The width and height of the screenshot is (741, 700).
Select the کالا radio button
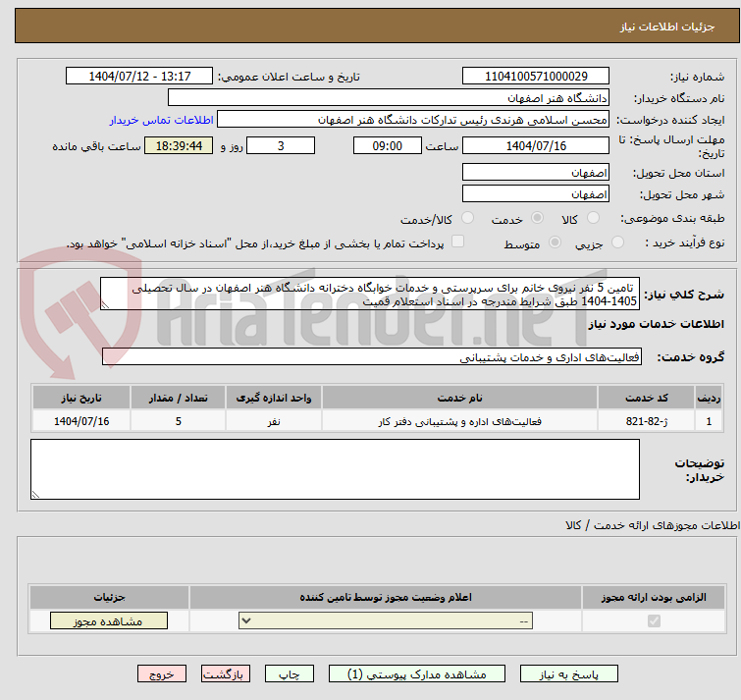(x=593, y=218)
